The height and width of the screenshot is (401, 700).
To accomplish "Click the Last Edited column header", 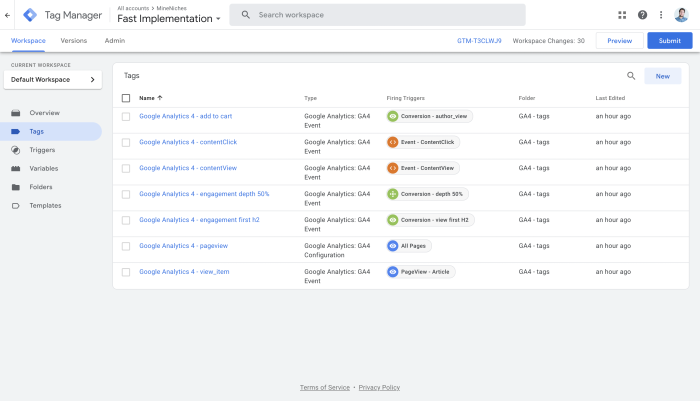I will (610, 98).
